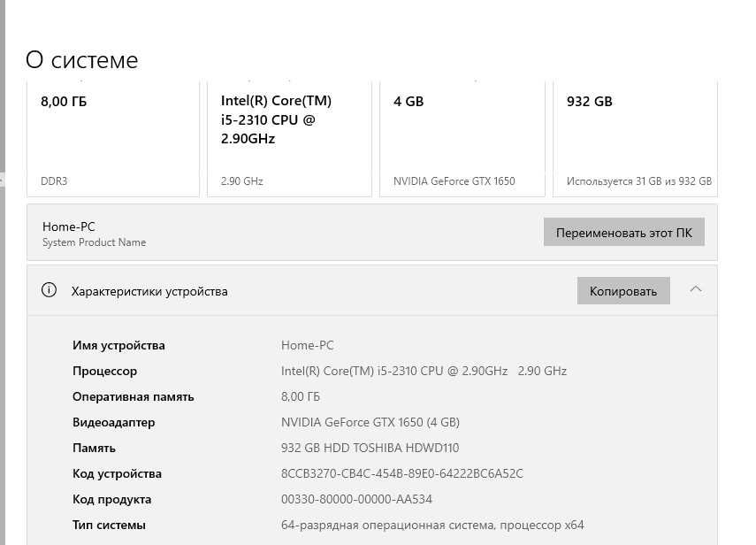Open the 4 GB NVIDIA GeForce GTX 1650 card
The height and width of the screenshot is (545, 756).
click(462, 138)
